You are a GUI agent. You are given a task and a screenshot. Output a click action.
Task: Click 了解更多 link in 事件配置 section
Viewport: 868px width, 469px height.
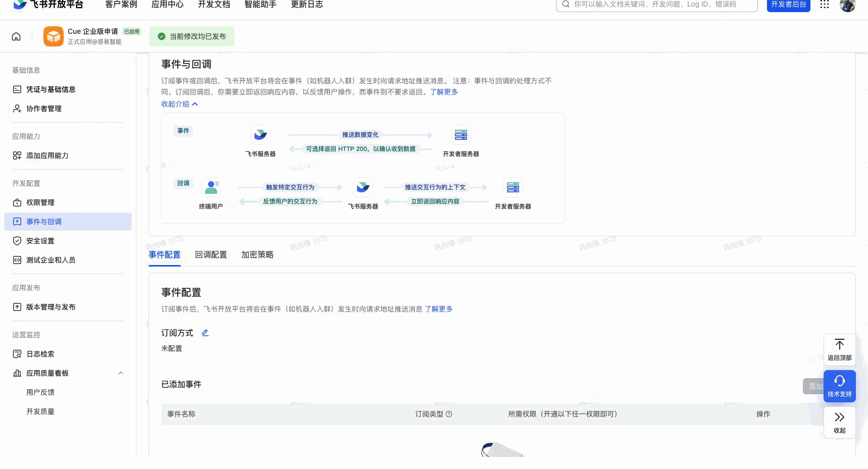(438, 309)
